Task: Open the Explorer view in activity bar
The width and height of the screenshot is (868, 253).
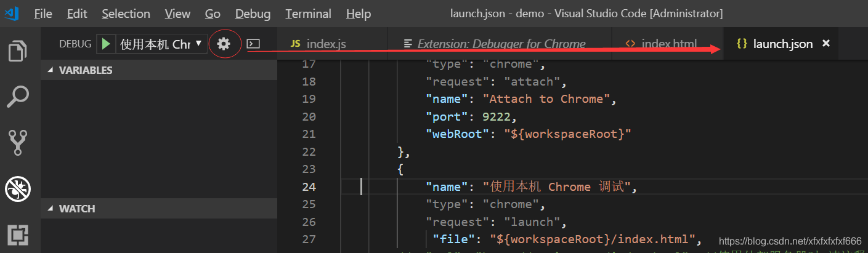Action: click(18, 52)
